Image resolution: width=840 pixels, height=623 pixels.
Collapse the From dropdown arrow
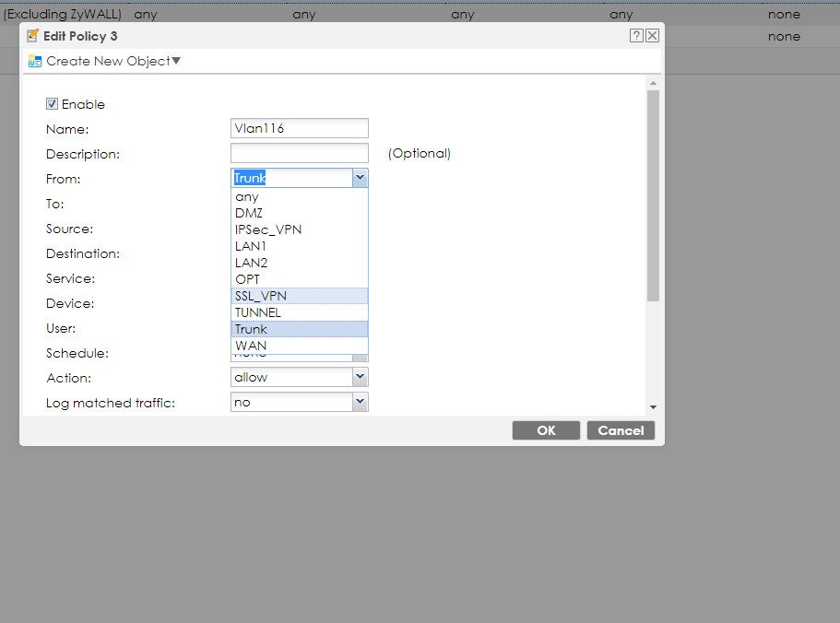360,178
